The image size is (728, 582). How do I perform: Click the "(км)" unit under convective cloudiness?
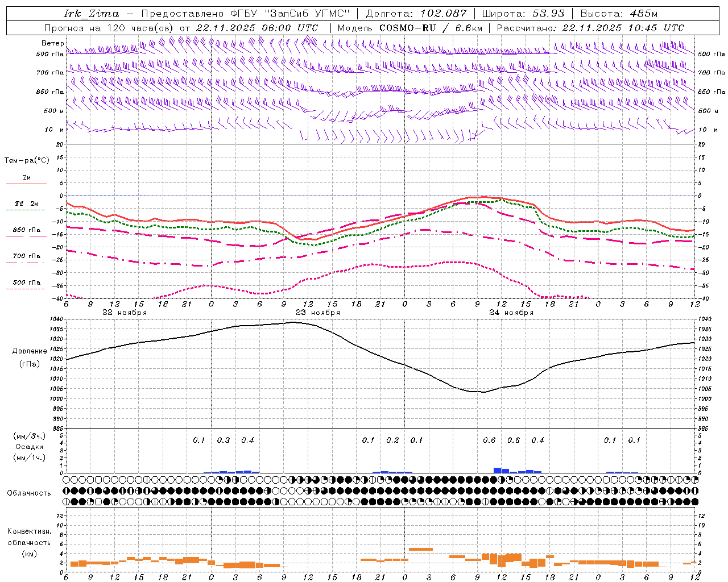pos(29,554)
